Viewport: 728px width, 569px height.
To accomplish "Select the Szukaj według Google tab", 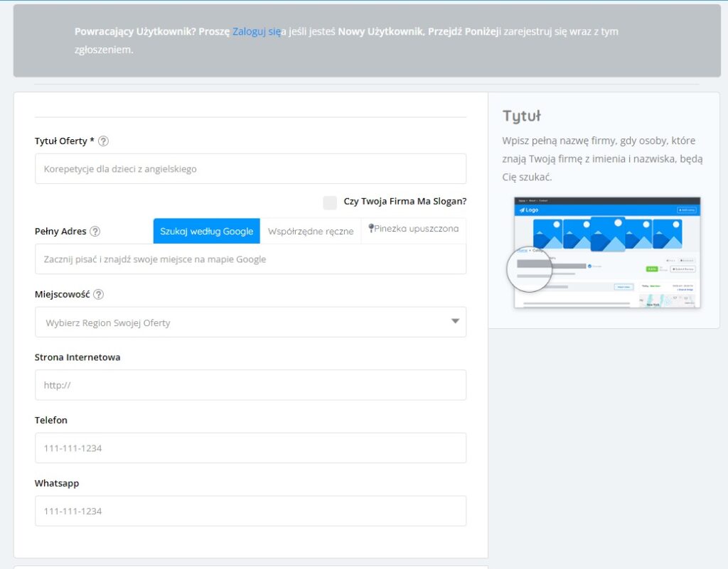I will click(206, 232).
